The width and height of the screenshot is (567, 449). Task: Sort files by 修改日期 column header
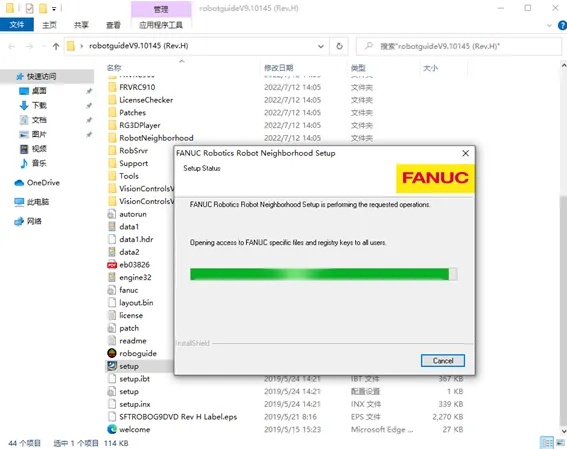278,68
